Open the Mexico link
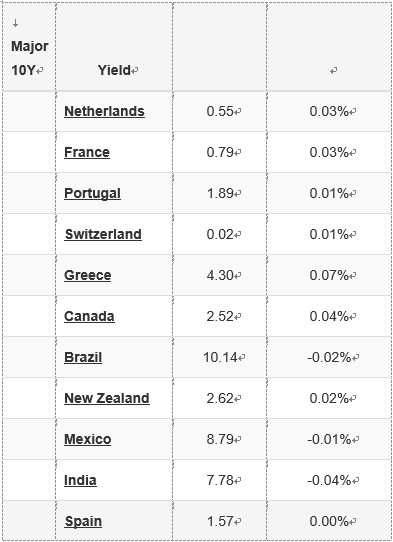393x542 pixels. (87, 439)
